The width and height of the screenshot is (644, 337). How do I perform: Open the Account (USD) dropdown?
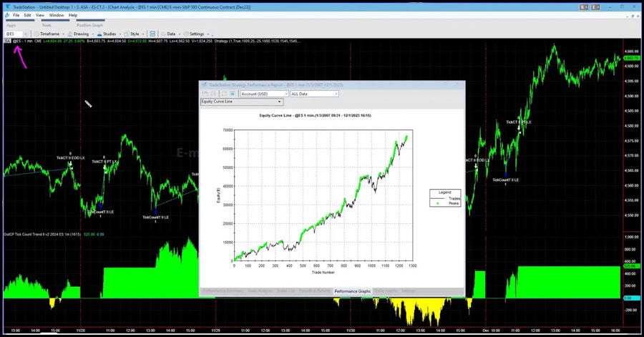tap(264, 94)
